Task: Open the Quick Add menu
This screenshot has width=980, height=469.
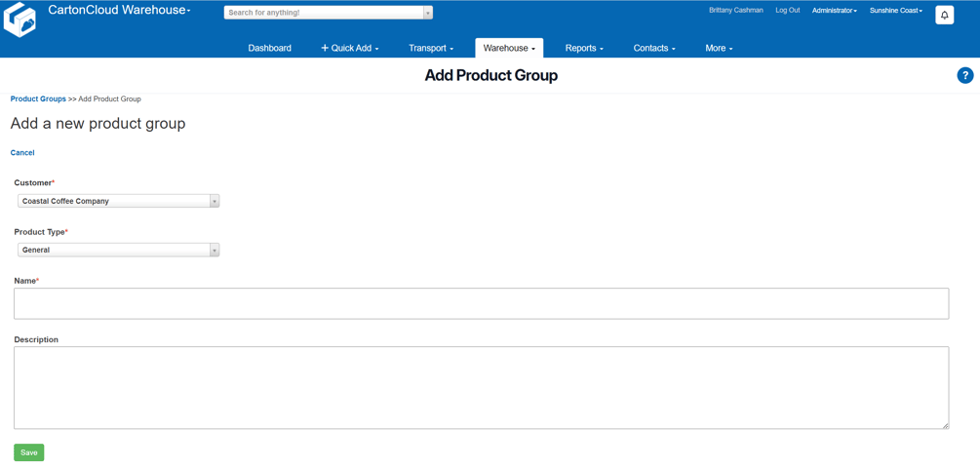Action: 350,48
